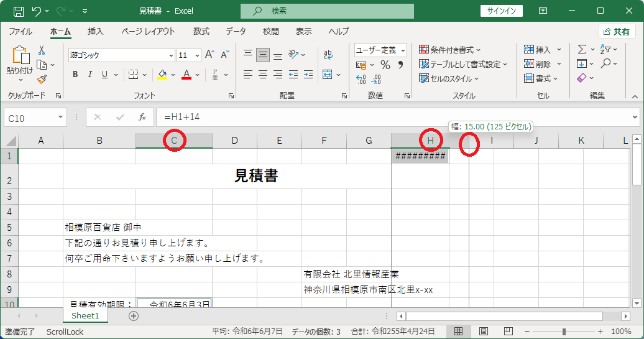Click the サインイン button
The height and width of the screenshot is (339, 644).
(x=502, y=11)
